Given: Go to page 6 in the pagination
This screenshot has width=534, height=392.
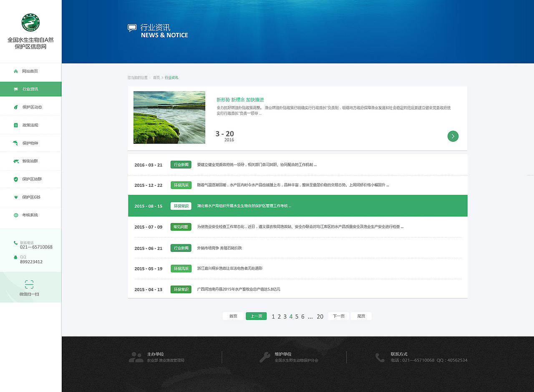Looking at the screenshot, I should (x=303, y=317).
